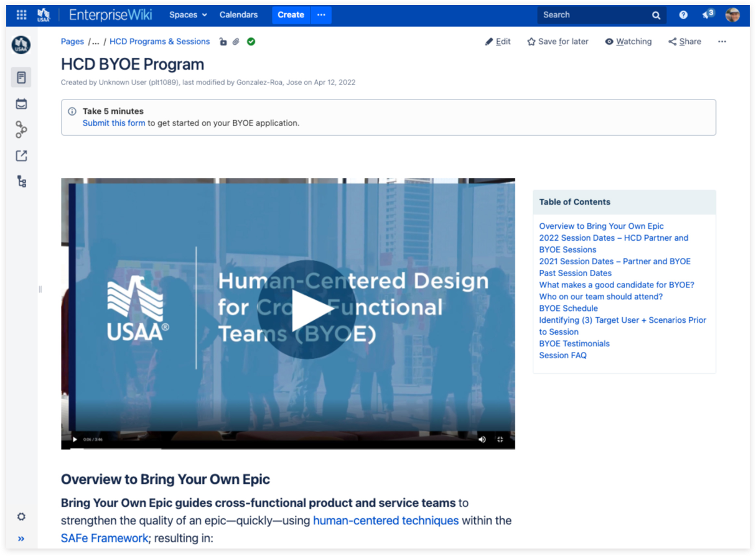Open space settings gear icon

tap(21, 517)
